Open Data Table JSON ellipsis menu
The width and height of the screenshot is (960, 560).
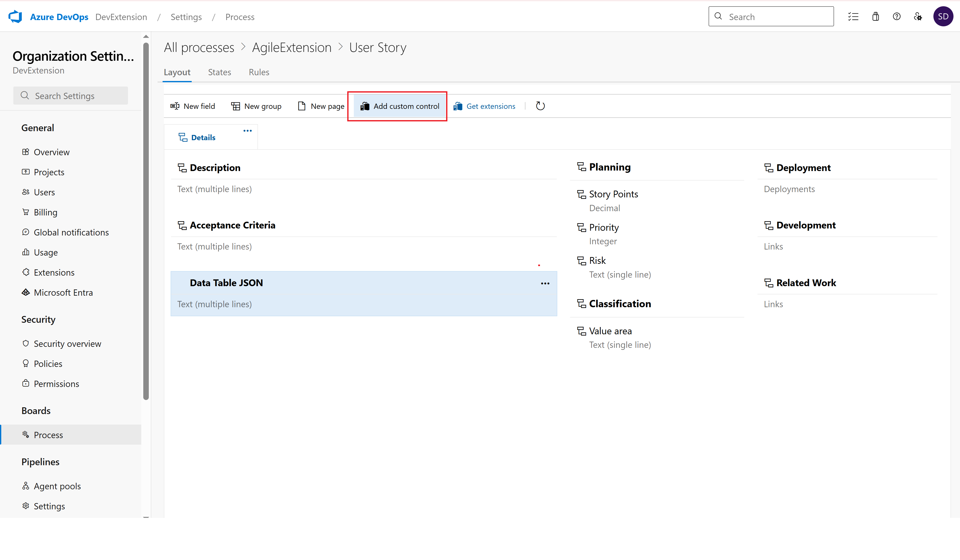(x=545, y=283)
